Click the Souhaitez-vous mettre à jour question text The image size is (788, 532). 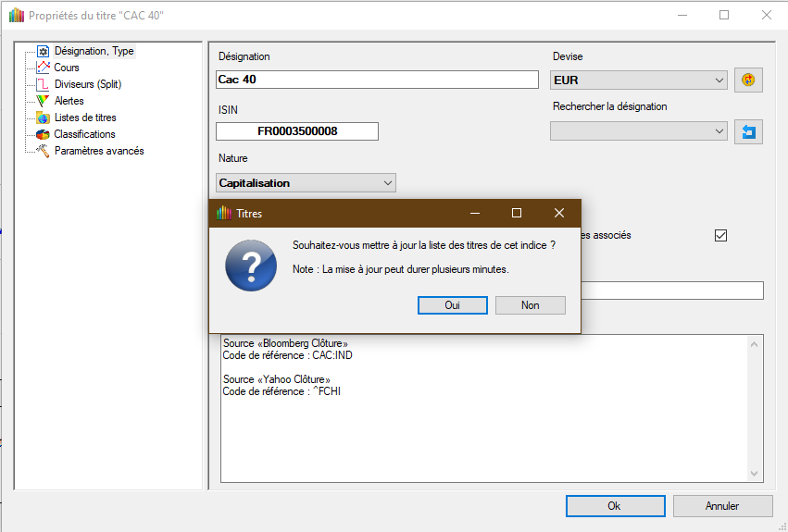coord(424,245)
